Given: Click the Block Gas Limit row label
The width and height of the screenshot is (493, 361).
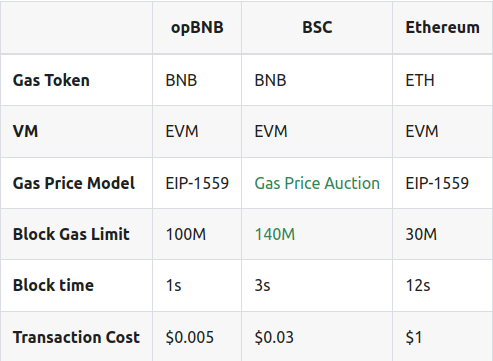Looking at the screenshot, I should point(71,234).
